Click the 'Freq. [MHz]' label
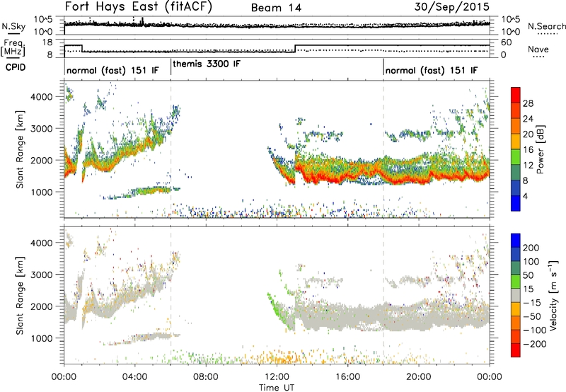The width and height of the screenshot is (566, 392). click(14, 47)
